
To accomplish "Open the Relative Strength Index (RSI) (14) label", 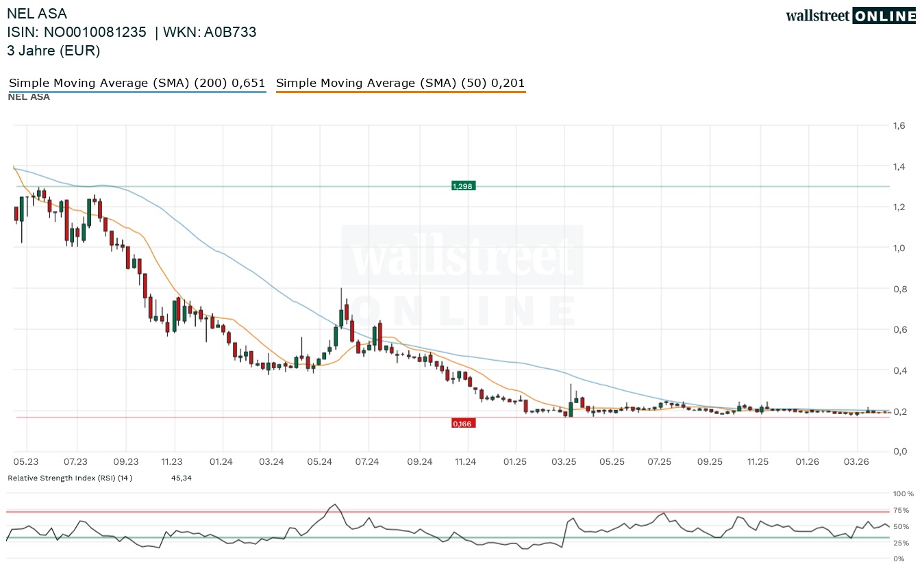I will 70,478.
